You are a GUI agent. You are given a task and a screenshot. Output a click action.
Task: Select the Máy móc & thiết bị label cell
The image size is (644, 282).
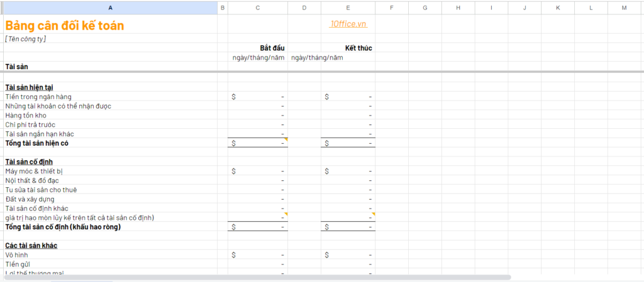(x=111, y=171)
